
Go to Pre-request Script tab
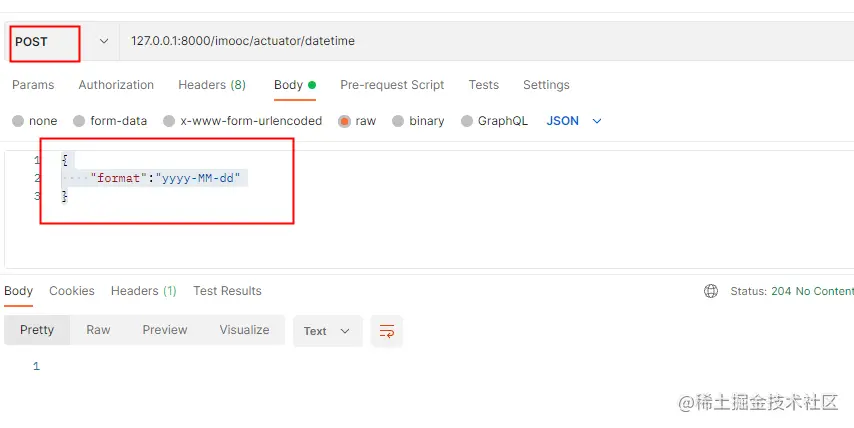(x=392, y=85)
